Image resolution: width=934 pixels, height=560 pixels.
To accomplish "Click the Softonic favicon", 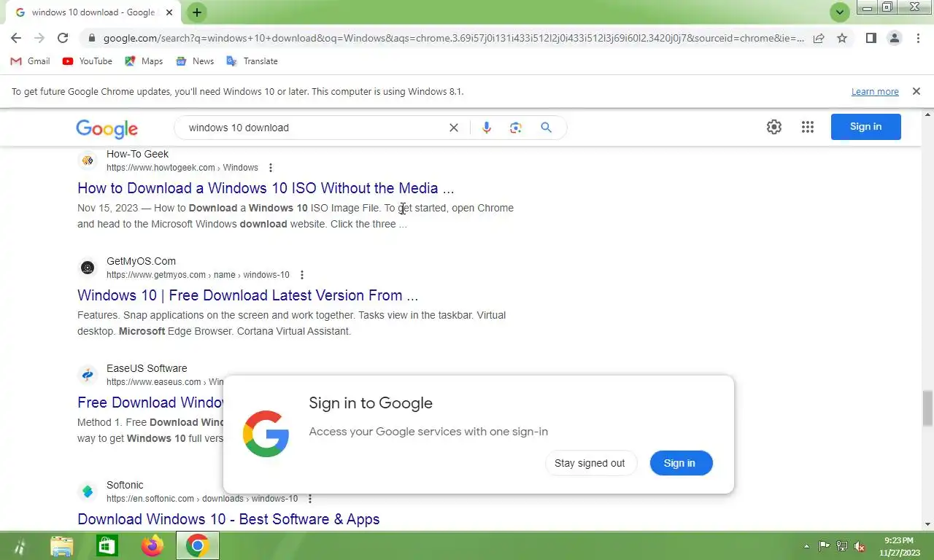I will pyautogui.click(x=88, y=491).
